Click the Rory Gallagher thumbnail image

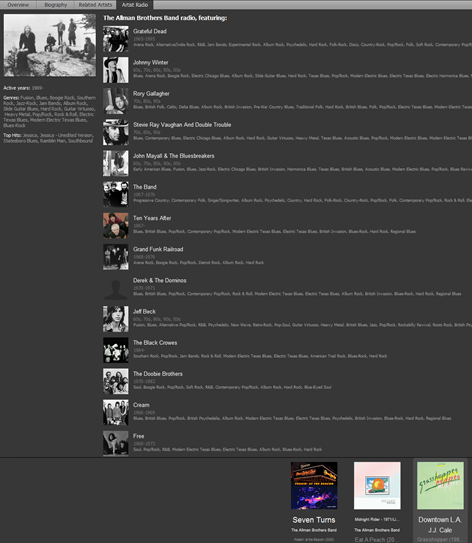tap(116, 101)
